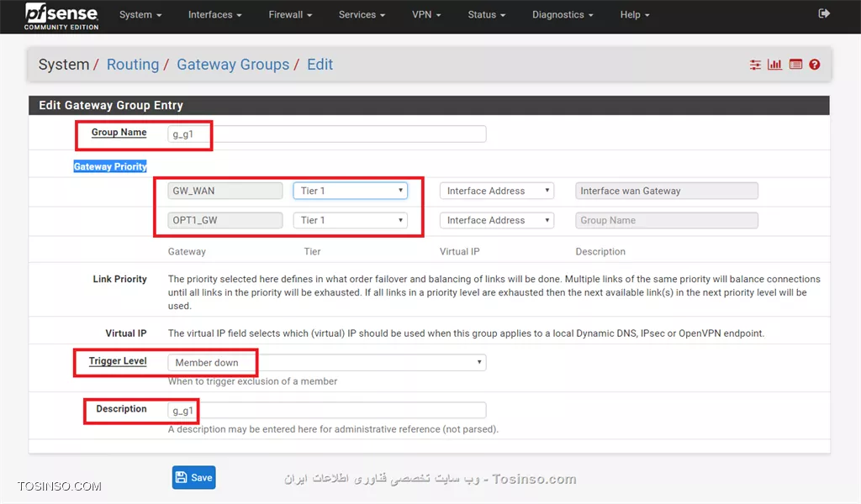
Task: Click the logout icon in navbar
Action: [824, 13]
